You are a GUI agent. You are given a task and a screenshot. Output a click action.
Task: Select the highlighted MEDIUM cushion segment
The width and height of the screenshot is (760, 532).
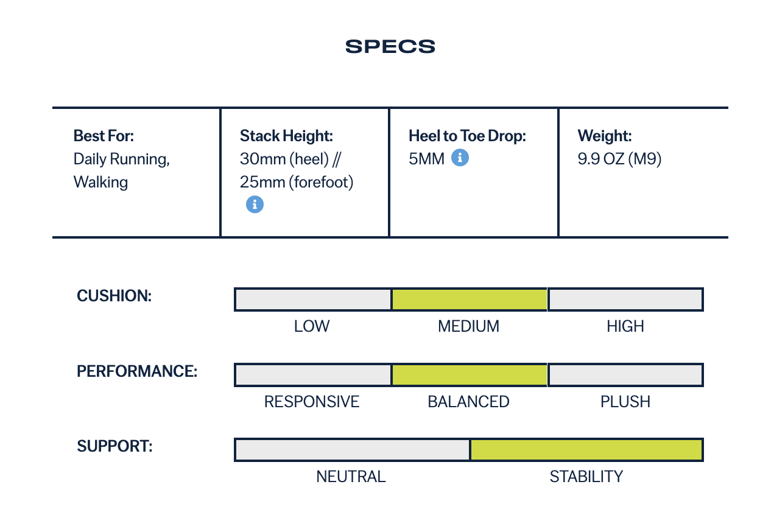click(469, 299)
